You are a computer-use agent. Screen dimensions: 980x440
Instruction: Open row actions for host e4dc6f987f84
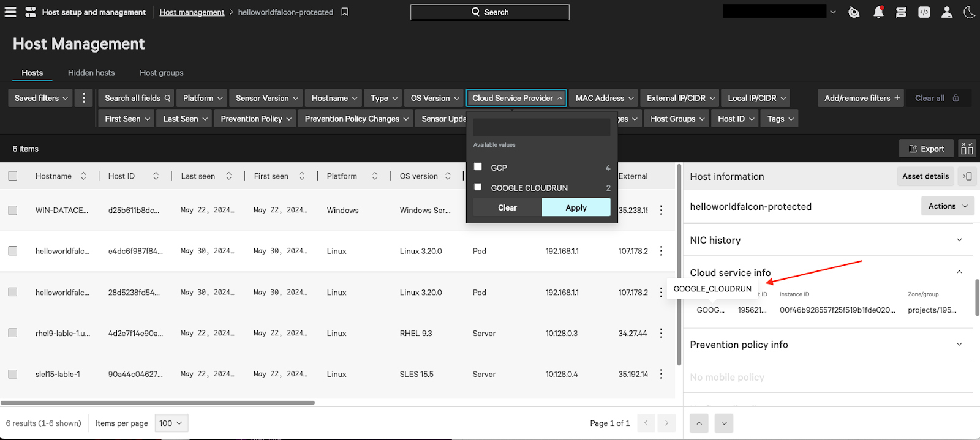click(x=661, y=251)
